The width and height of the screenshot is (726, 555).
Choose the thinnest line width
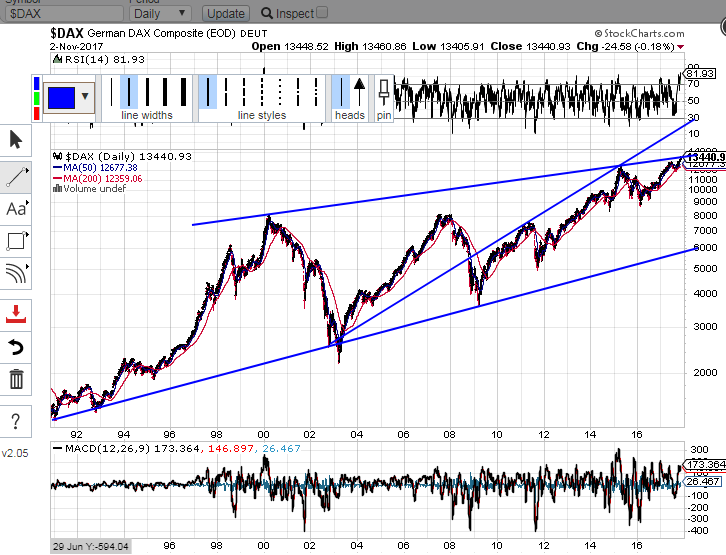[x=111, y=92]
